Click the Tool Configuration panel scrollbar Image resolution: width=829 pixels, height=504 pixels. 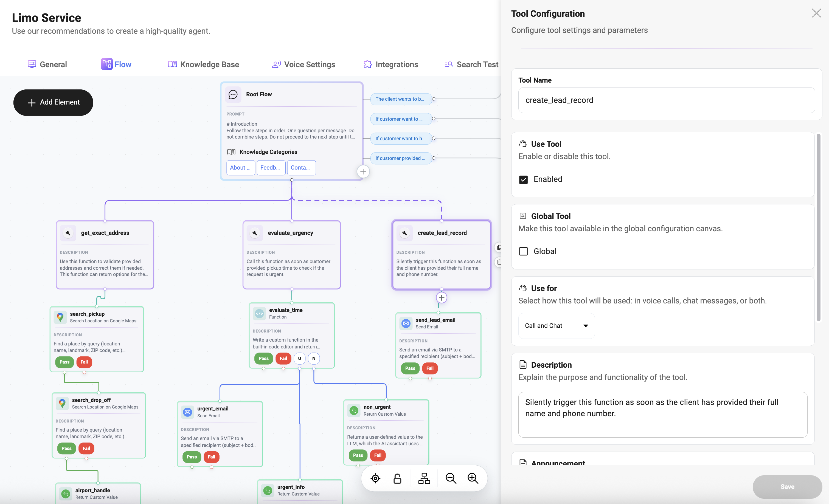click(818, 227)
